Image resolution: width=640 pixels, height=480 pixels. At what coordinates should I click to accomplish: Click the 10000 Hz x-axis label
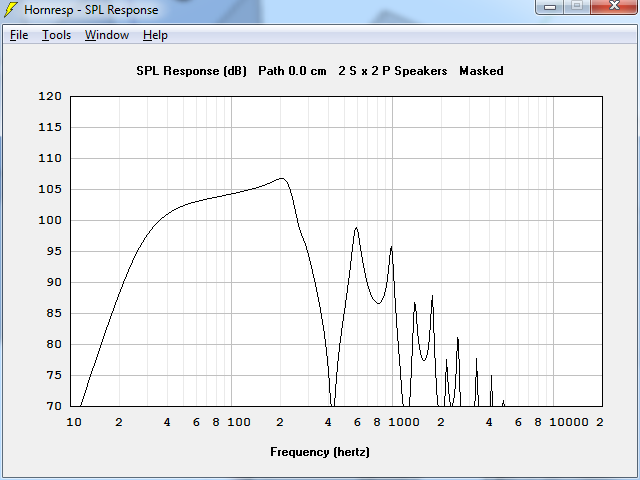569,422
